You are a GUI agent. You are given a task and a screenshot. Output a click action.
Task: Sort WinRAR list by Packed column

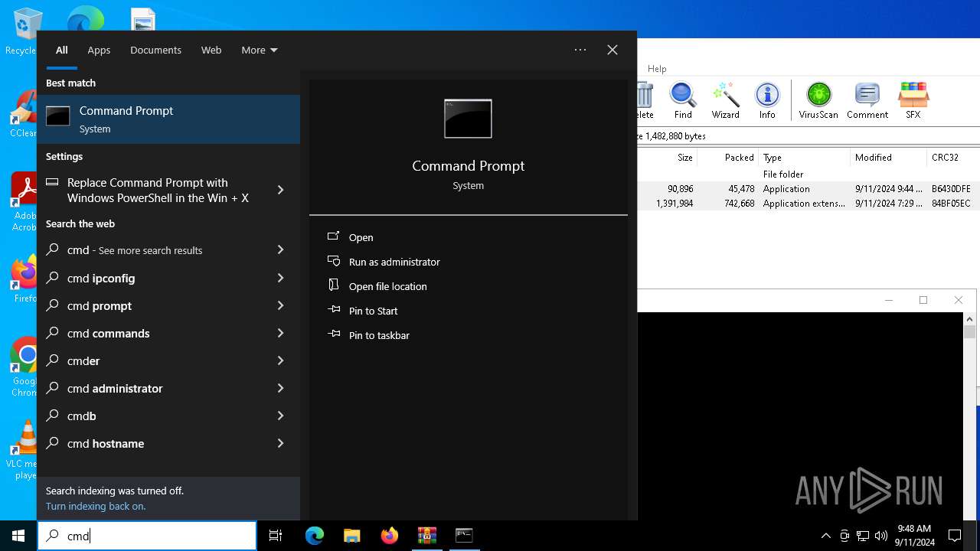[x=727, y=158]
